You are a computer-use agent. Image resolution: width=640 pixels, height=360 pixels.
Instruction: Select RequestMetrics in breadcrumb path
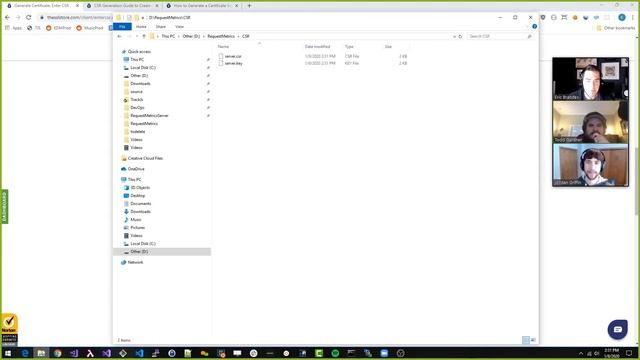pos(221,36)
